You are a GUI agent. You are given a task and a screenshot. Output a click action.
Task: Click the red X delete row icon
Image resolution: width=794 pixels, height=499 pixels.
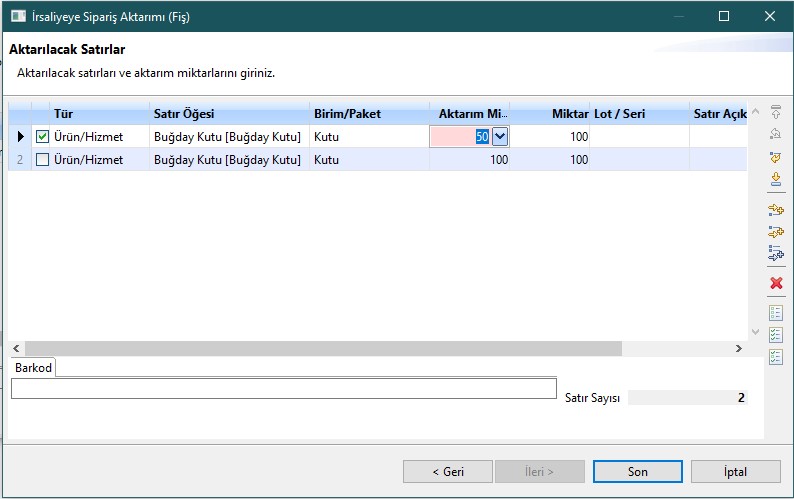click(776, 283)
